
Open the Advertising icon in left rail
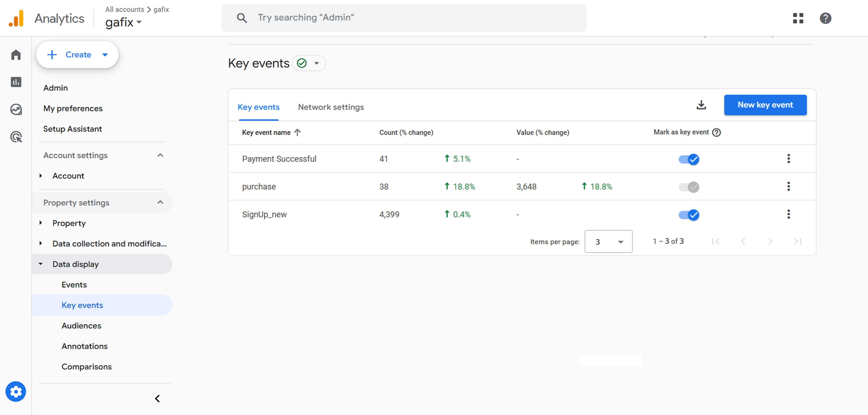point(16,137)
